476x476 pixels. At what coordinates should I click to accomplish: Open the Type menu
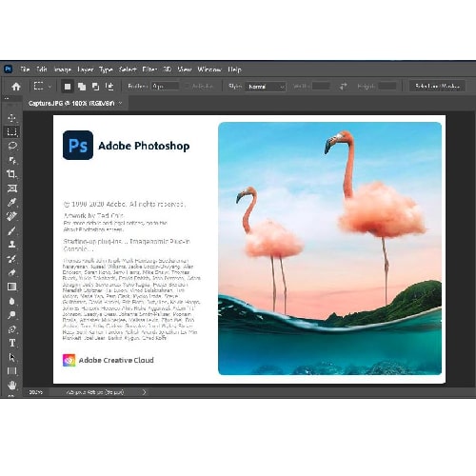pyautogui.click(x=106, y=69)
